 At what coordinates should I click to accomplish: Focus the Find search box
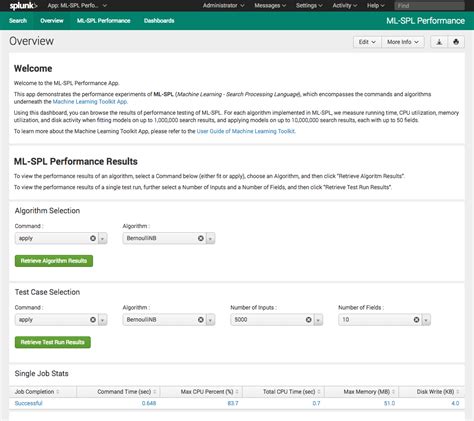pyautogui.click(x=429, y=6)
